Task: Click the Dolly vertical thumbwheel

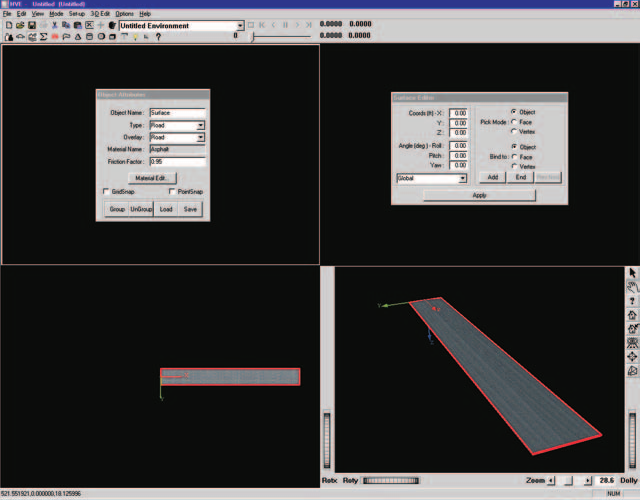Action: coord(632,440)
